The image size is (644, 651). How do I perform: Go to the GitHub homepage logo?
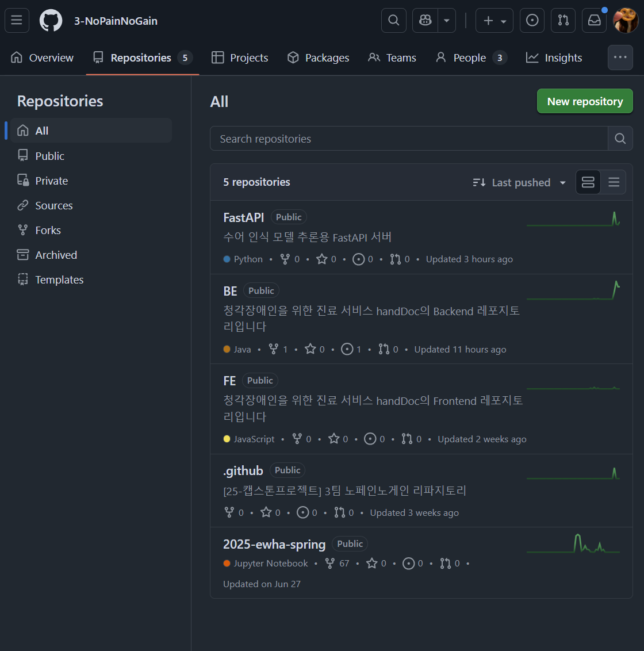coord(51,20)
